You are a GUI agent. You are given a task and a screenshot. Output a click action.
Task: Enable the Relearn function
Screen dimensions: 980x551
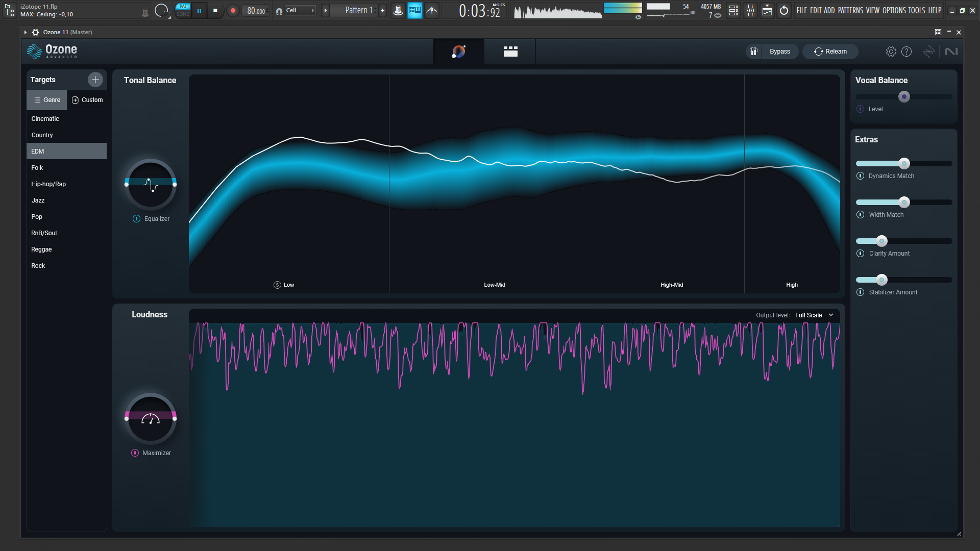[x=830, y=51]
